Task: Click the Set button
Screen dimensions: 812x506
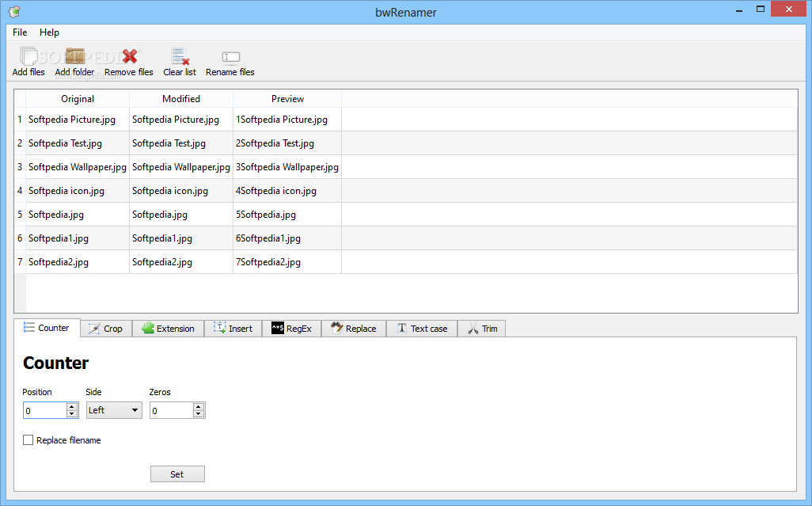Action: pos(177,474)
